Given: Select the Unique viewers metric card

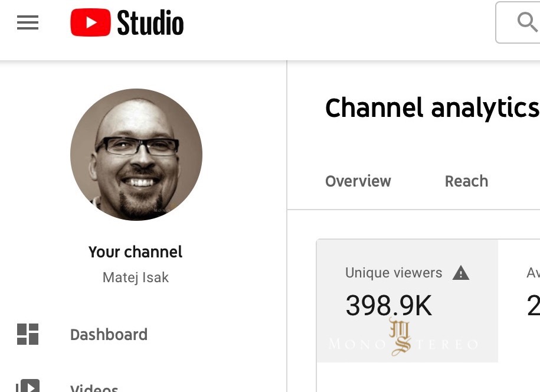Looking at the screenshot, I should [x=407, y=300].
